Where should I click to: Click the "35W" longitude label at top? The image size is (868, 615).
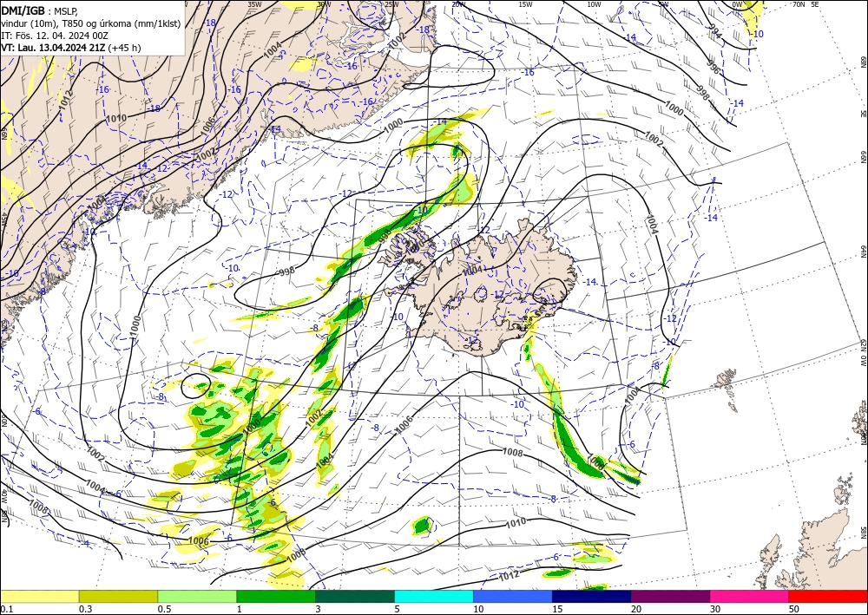coord(254,3)
